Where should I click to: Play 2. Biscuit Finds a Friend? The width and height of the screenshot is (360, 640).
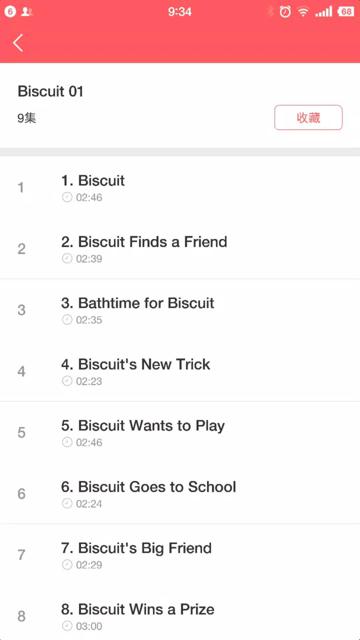180,249
